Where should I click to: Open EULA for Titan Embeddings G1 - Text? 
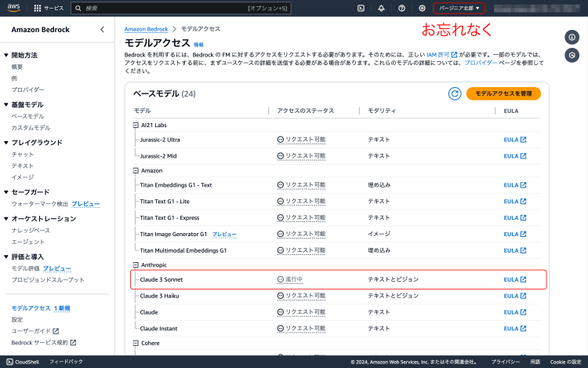(515, 185)
